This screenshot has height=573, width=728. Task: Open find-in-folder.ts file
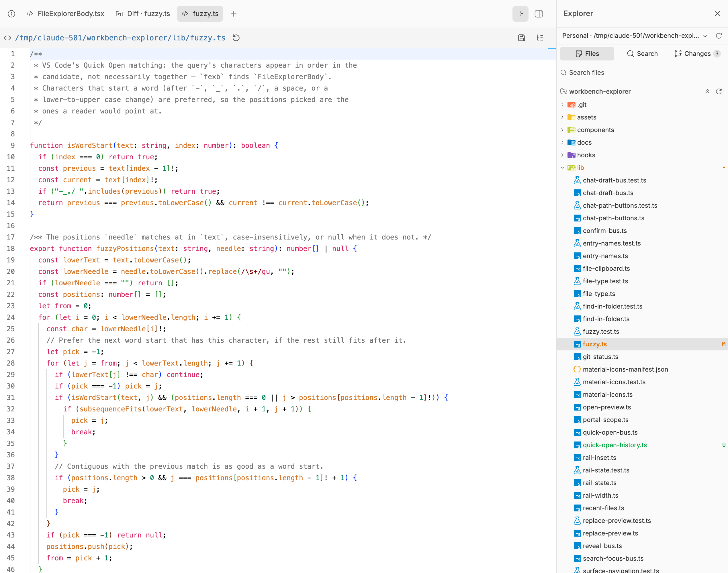(x=642, y=319)
